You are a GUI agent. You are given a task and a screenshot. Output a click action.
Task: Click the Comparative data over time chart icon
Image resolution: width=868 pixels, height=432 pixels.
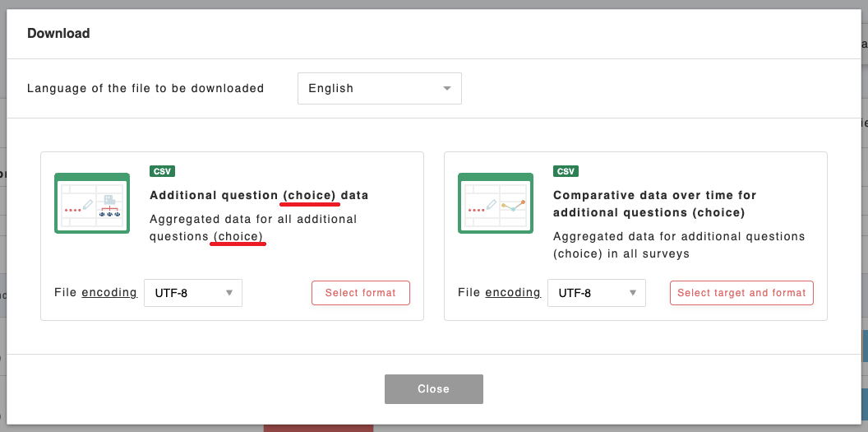(x=496, y=203)
